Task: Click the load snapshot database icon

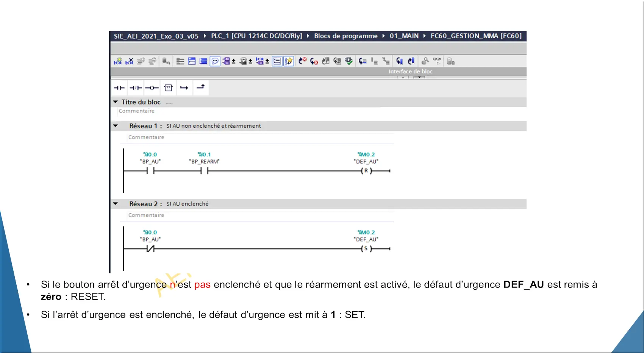Action: coord(451,61)
